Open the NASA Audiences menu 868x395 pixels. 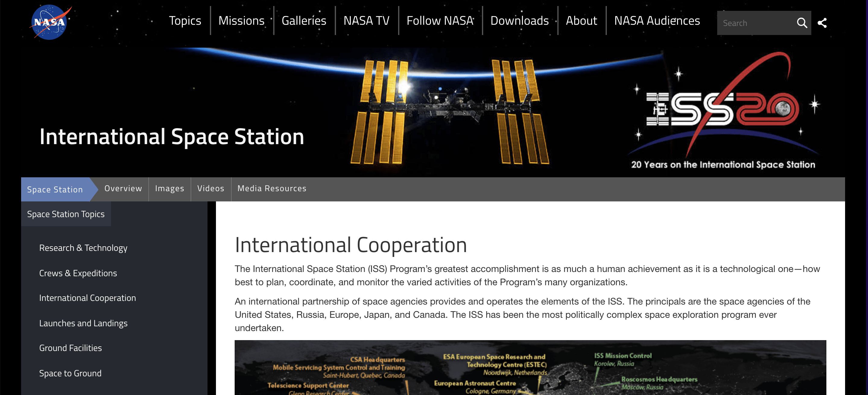coord(657,21)
